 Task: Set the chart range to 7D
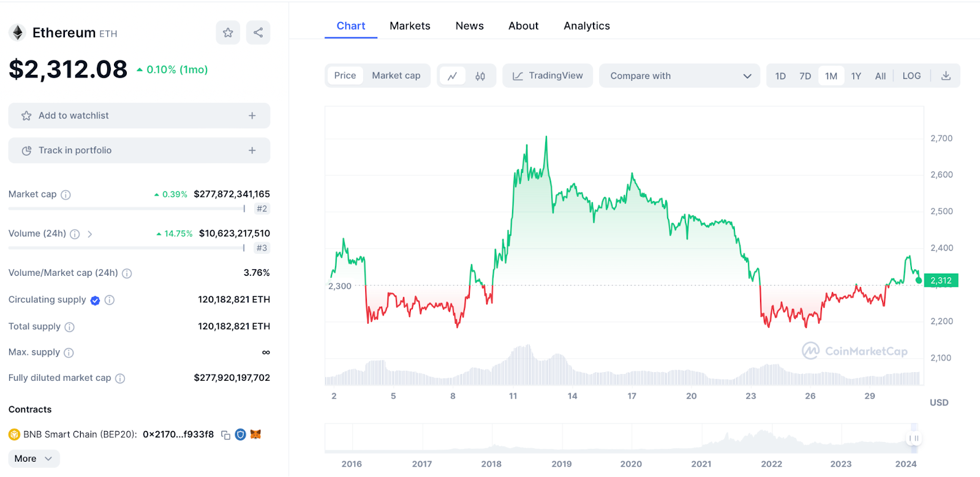click(805, 76)
